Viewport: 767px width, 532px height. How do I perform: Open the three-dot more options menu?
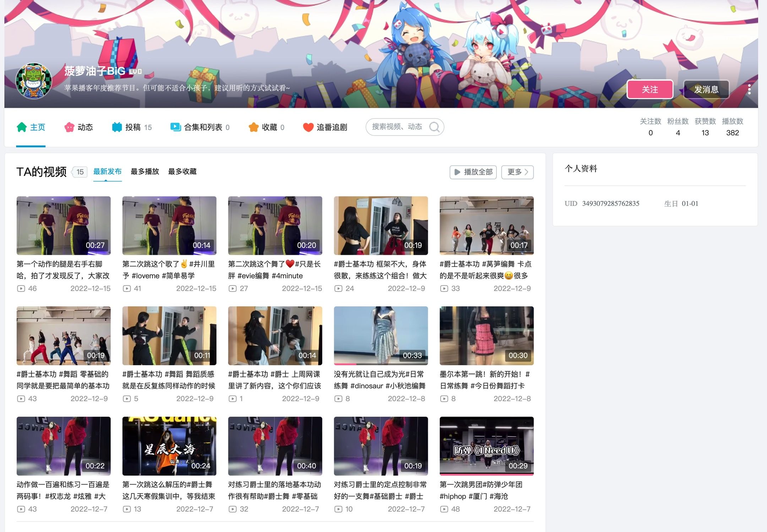point(749,89)
